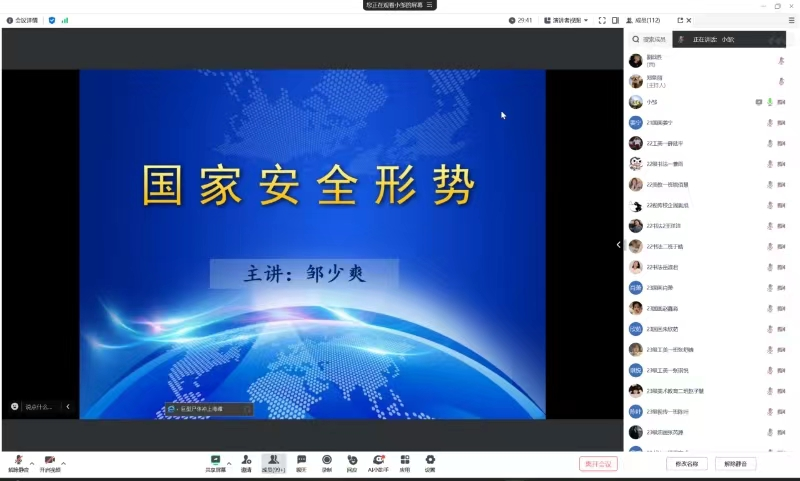This screenshot has height=481, width=800.
Task: Open the chat panel icon
Action: (x=301, y=460)
